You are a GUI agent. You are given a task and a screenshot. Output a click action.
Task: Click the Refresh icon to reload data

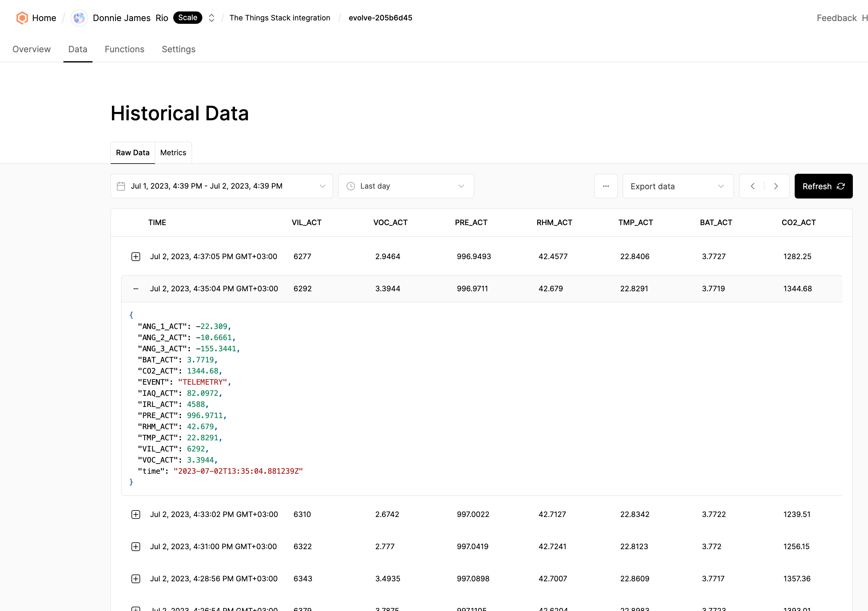[x=841, y=186]
